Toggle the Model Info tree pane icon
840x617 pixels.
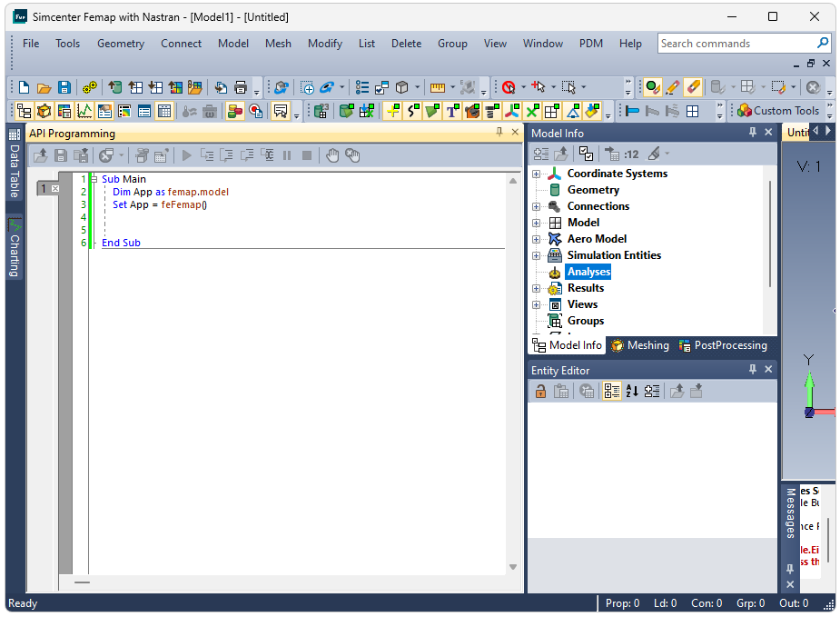pos(24,111)
